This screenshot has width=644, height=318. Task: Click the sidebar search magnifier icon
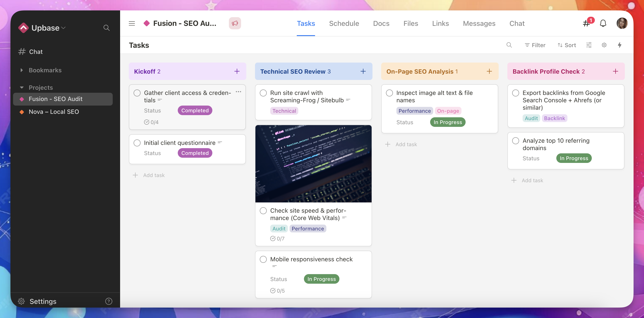tap(107, 28)
